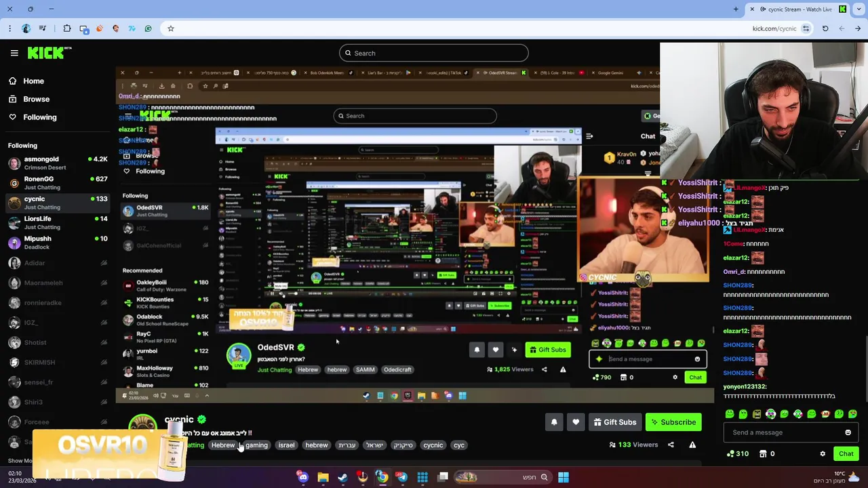This screenshot has height=488, width=868.
Task: Select the israel tag
Action: click(286, 445)
